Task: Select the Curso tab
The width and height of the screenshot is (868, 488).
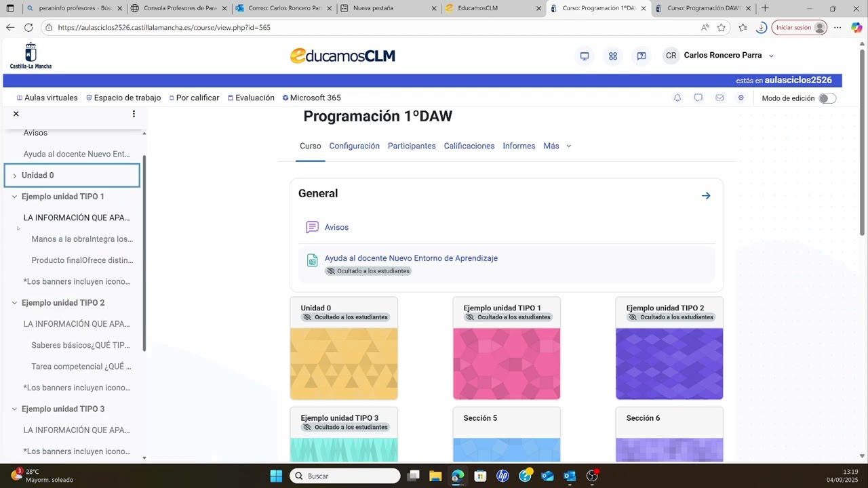Action: (311, 146)
